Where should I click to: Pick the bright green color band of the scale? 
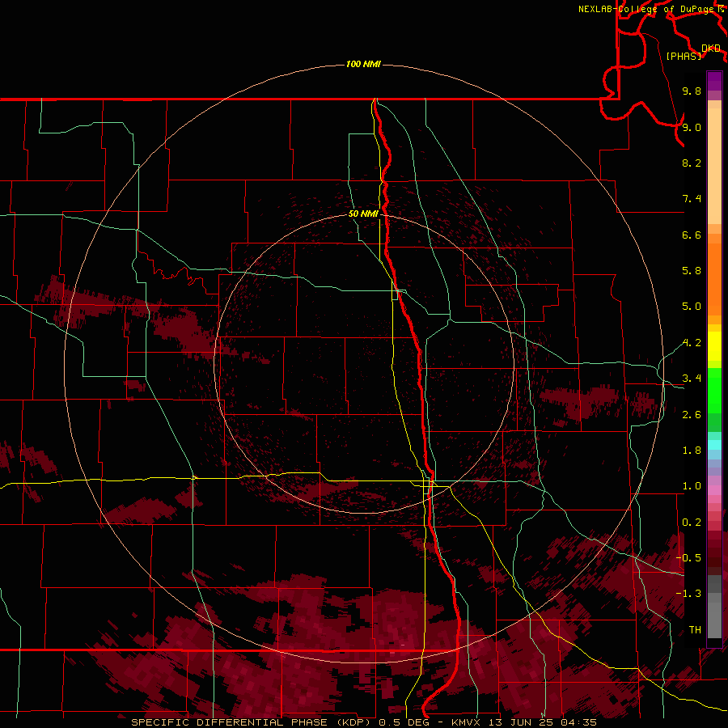714,391
